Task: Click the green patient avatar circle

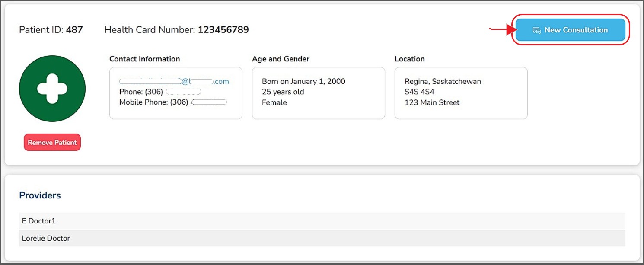Action: [52, 89]
